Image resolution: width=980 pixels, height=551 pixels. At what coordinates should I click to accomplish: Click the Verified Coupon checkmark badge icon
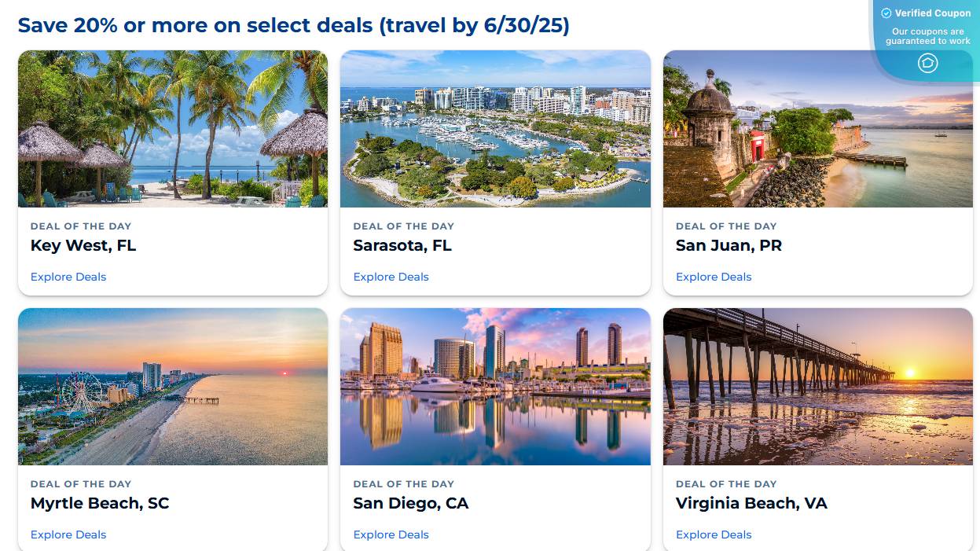pos(886,13)
